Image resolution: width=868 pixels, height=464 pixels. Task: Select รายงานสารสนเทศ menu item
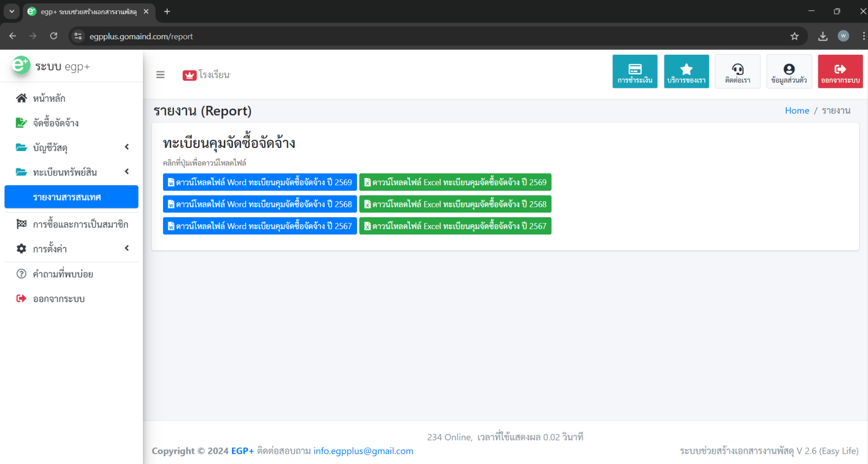[x=71, y=197]
